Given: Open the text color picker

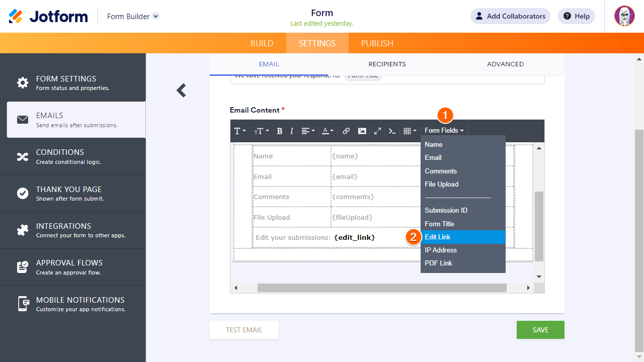Looking at the screenshot, I should [328, 131].
